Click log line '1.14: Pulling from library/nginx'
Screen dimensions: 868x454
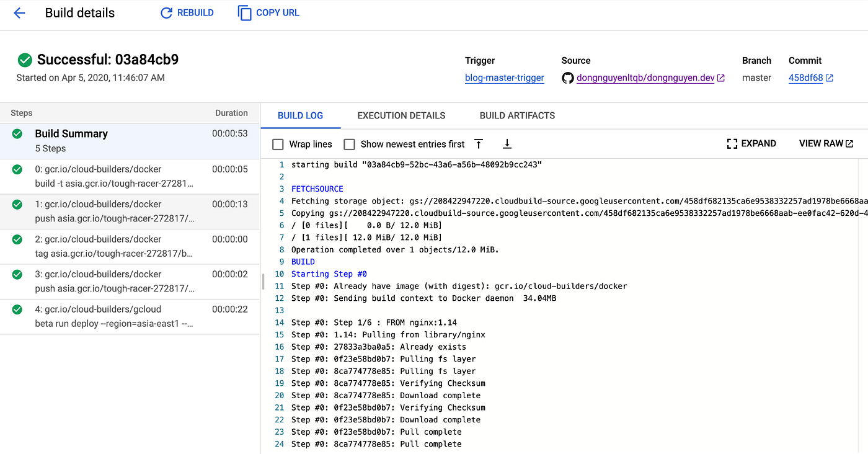click(x=388, y=335)
